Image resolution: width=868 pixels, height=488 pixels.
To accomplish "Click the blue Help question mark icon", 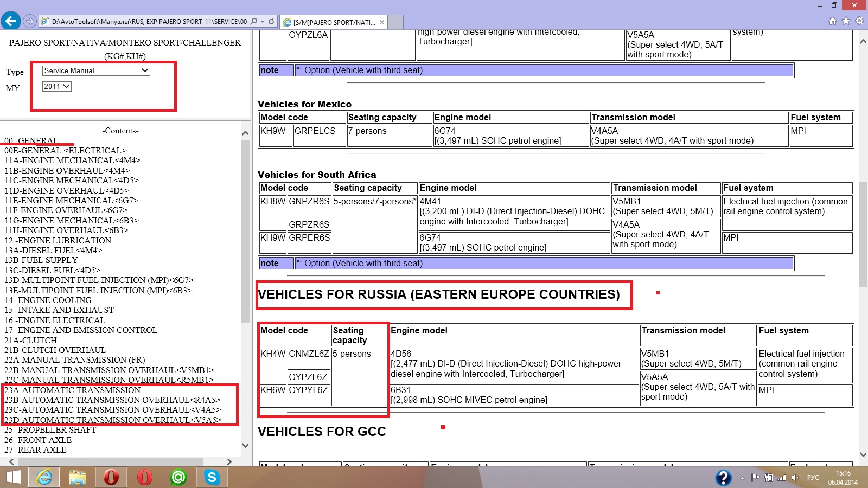I will (x=723, y=477).
